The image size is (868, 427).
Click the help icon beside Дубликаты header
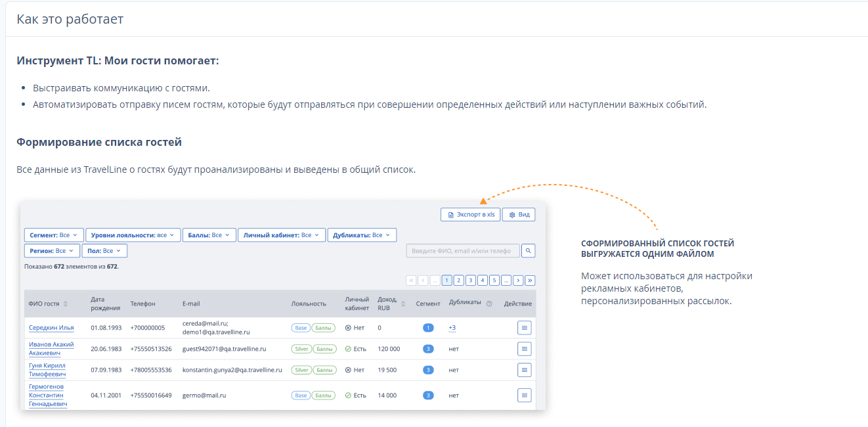tap(489, 303)
